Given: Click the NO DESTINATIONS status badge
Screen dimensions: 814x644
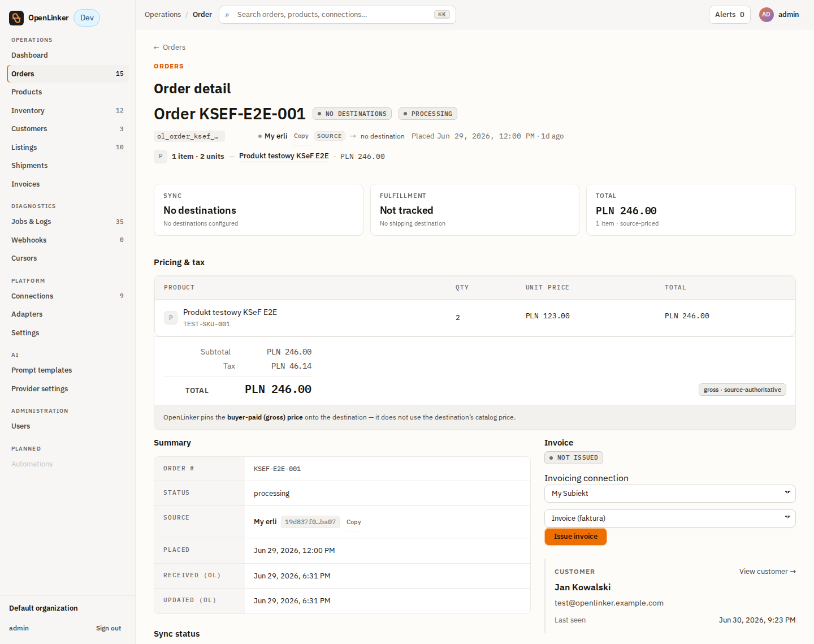Looking at the screenshot, I should tap(352, 114).
